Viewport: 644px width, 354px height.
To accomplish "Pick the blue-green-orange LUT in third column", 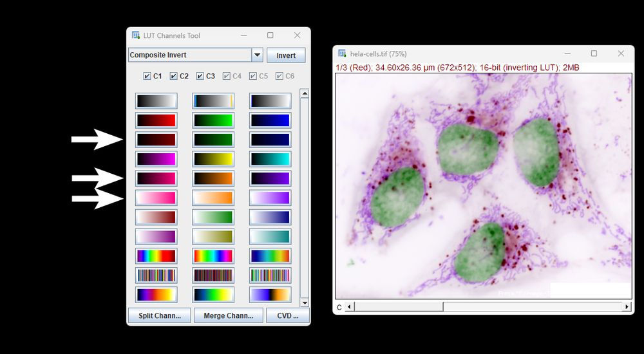I will [270, 256].
